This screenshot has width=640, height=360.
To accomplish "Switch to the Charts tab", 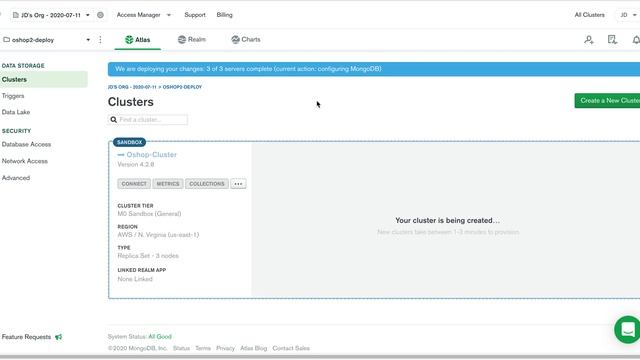I will coord(246,40).
